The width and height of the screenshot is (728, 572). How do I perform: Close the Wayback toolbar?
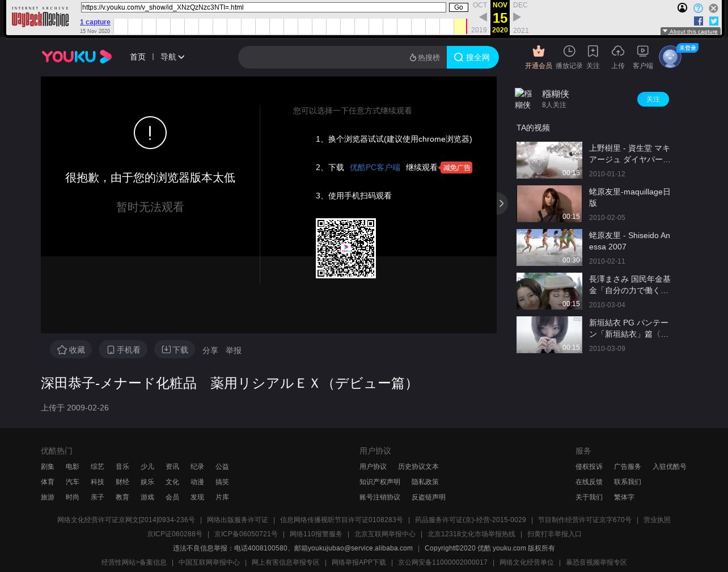tap(714, 8)
